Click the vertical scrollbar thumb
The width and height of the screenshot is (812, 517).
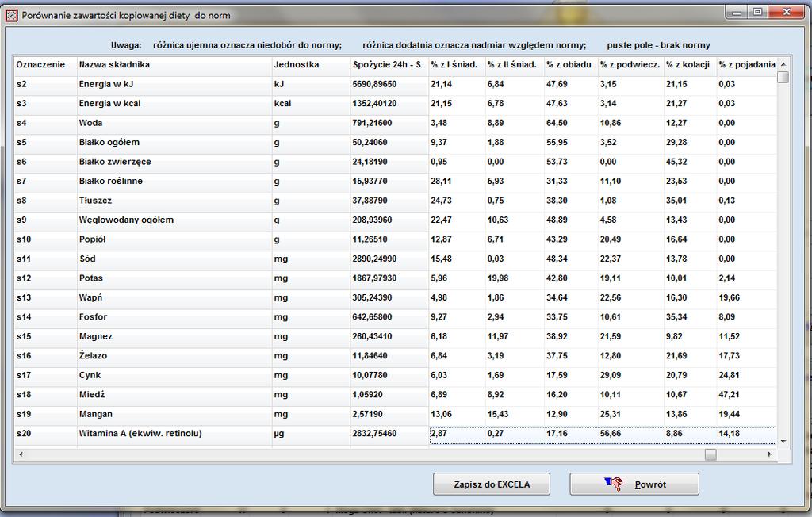pyautogui.click(x=783, y=77)
